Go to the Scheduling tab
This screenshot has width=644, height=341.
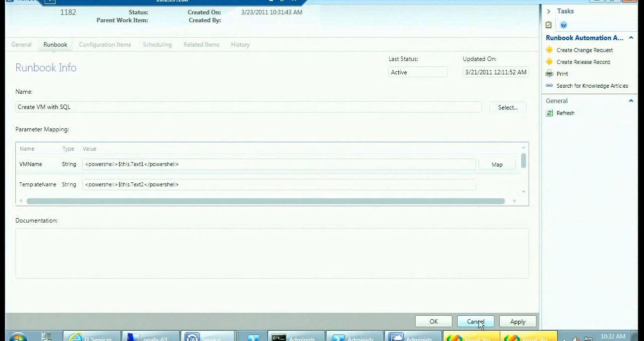click(x=157, y=45)
